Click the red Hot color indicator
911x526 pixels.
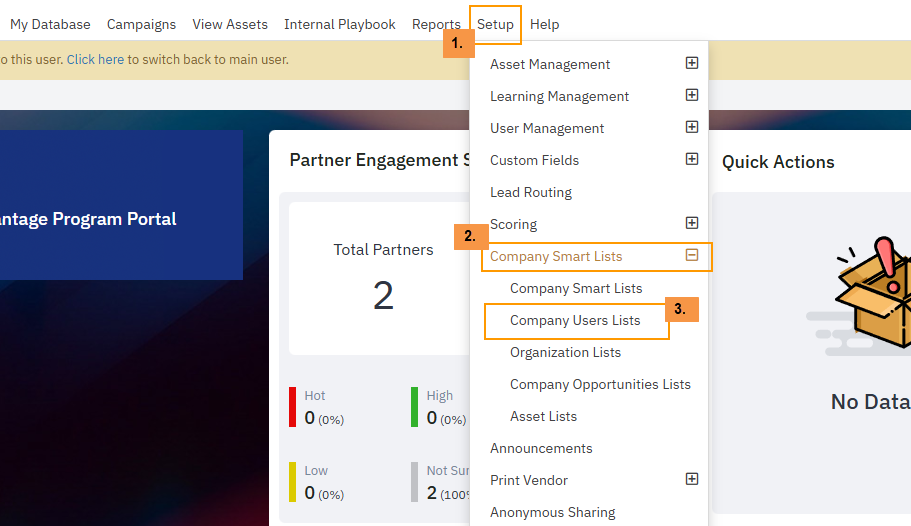293,407
